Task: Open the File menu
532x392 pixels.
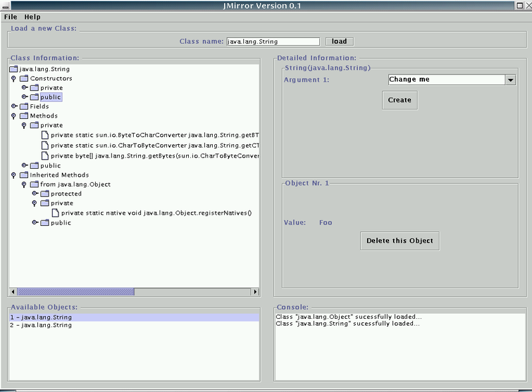Action: [x=11, y=17]
